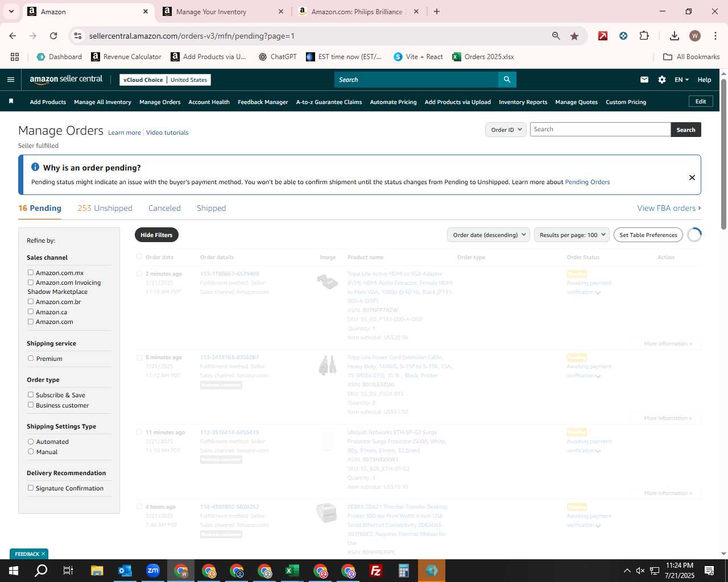Click the magnifier search button in header
The height and width of the screenshot is (582, 728).
507,80
